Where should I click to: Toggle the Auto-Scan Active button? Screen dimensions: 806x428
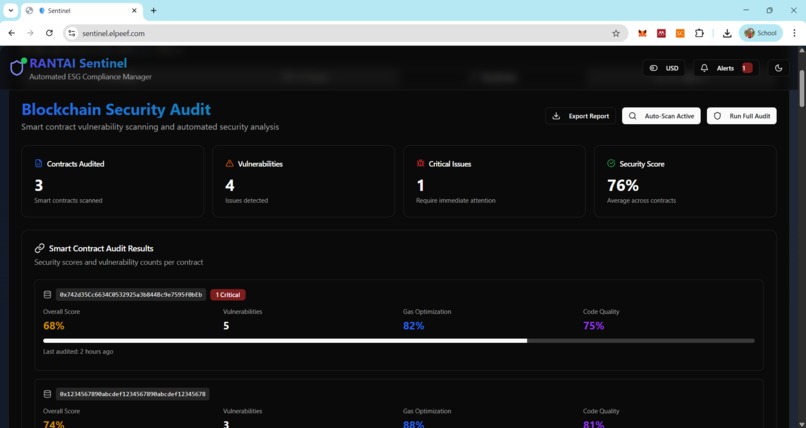click(x=661, y=116)
